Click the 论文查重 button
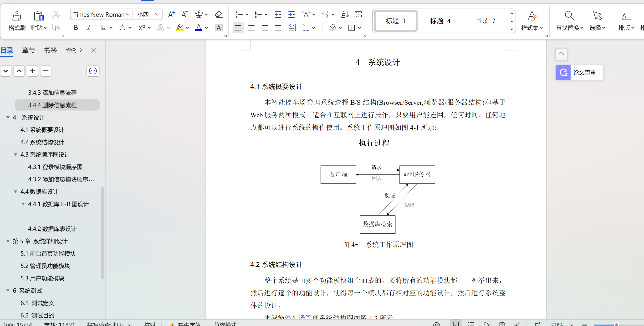The image size is (644, 326). pos(579,72)
